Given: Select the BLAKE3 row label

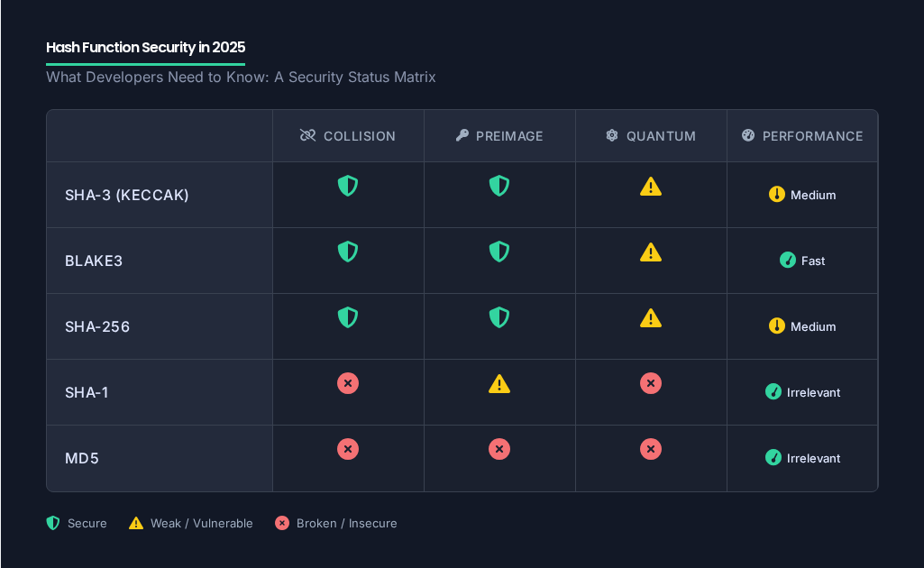Looking at the screenshot, I should (94, 261).
